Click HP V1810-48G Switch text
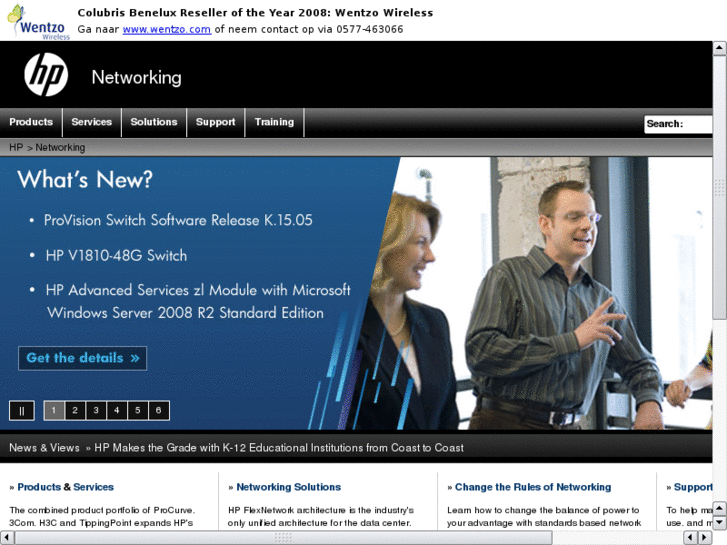 click(x=116, y=256)
